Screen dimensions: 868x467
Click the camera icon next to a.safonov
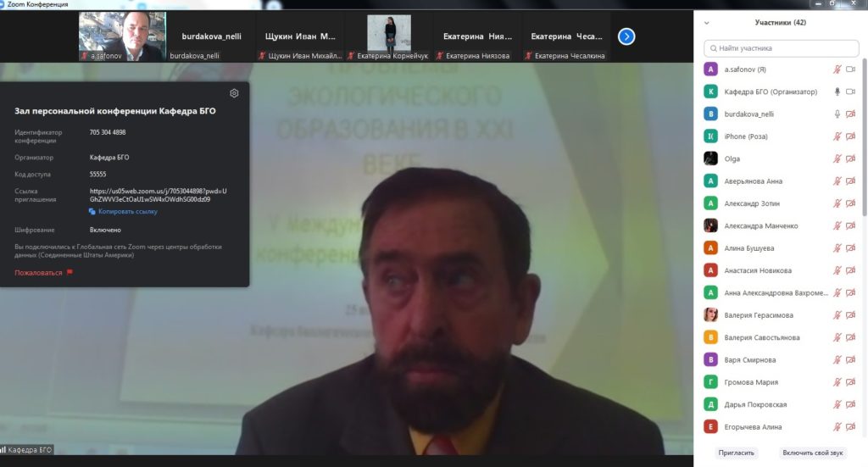[851, 69]
